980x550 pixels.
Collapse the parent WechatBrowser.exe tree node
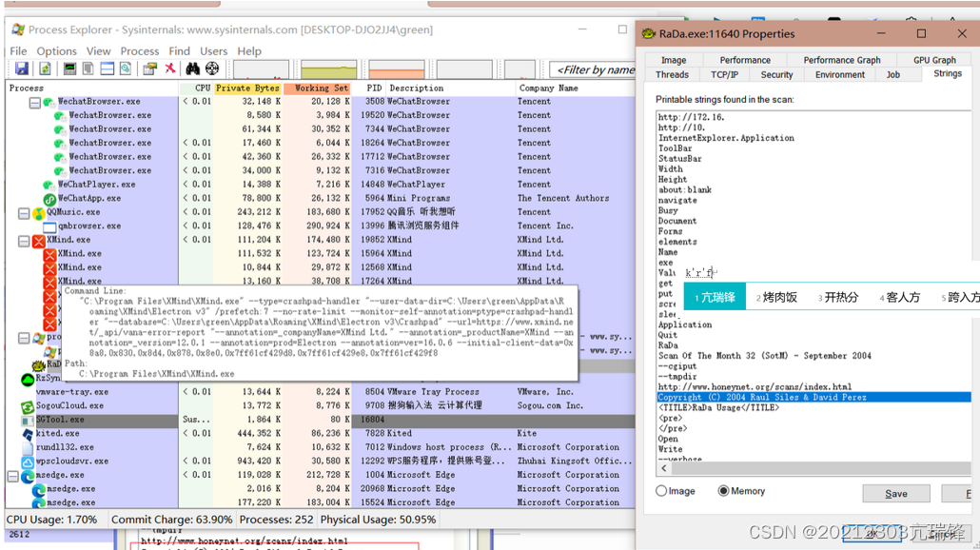pos(35,103)
